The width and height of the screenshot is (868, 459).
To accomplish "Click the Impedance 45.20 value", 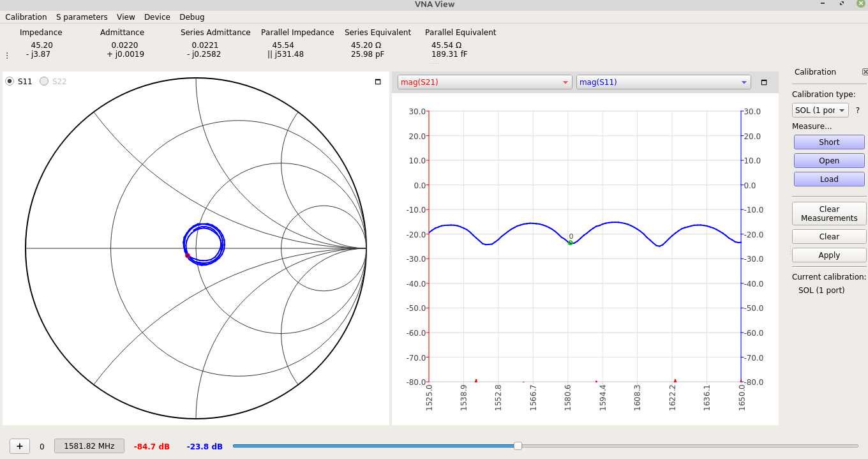I will (41, 45).
